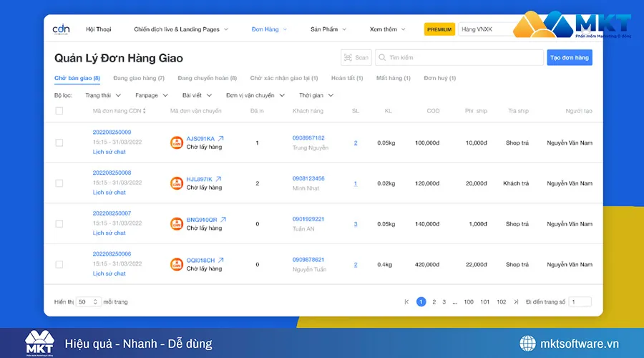Click customer phone 0909878621
Viewport: 644px width, 358px height.
308,260
